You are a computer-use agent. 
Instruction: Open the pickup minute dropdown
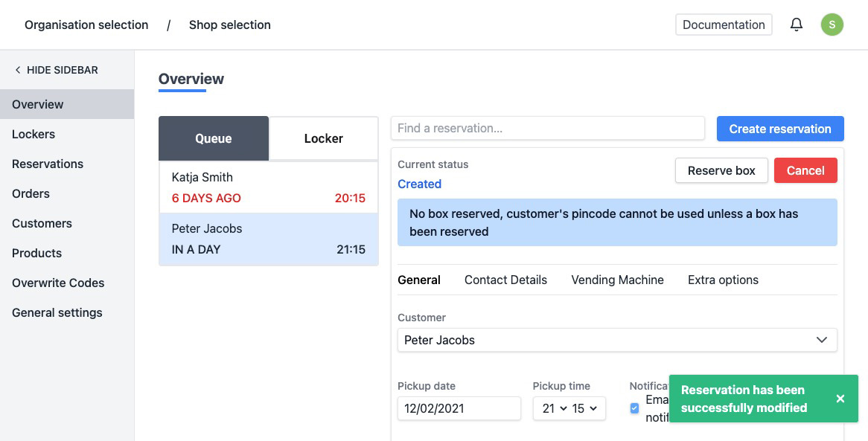click(585, 408)
